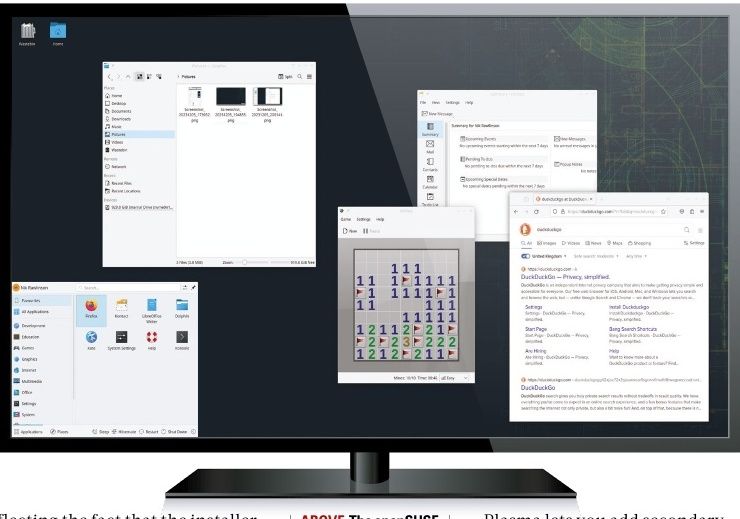Switch Dolphin to compact view mode
Screen dimensions: 740x519
(149, 76)
